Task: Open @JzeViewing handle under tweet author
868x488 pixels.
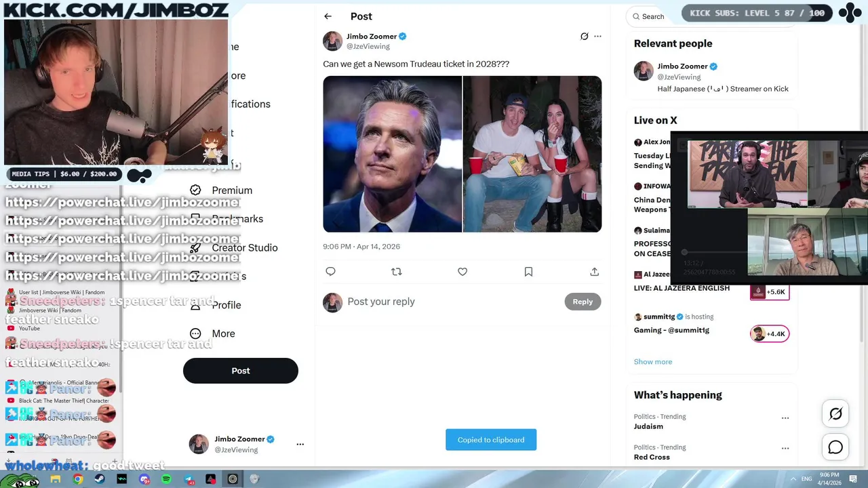Action: (368, 47)
